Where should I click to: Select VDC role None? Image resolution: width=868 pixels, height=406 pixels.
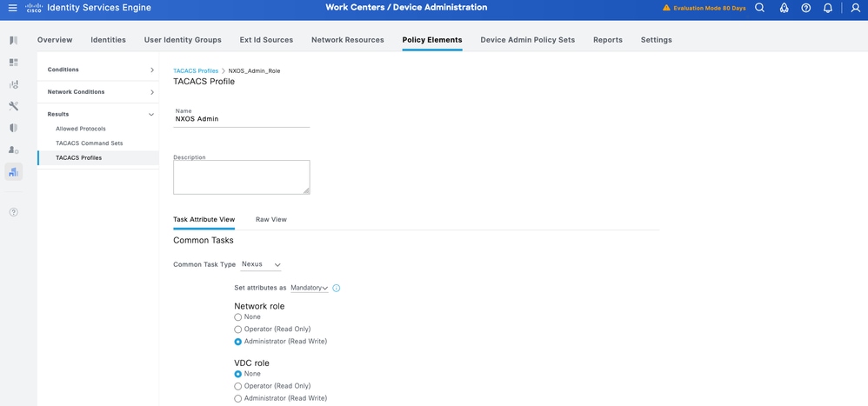coord(238,374)
